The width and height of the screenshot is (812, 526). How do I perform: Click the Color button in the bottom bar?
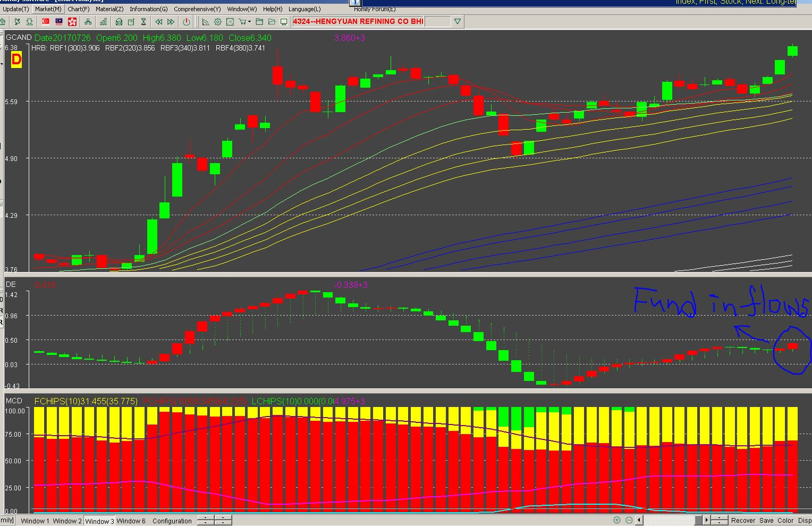point(785,520)
